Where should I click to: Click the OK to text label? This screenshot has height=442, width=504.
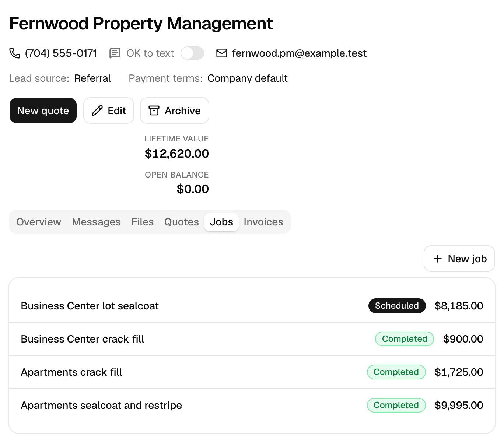(x=150, y=53)
